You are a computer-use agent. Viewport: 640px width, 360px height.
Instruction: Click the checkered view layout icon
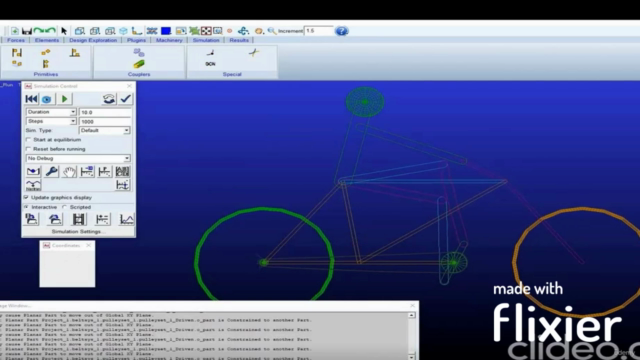click(x=206, y=31)
